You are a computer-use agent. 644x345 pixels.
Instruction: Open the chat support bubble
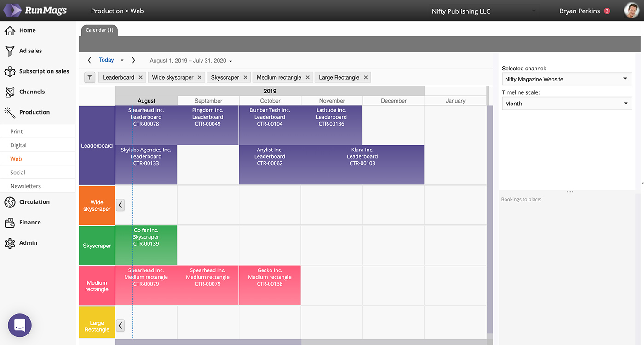[x=20, y=325]
